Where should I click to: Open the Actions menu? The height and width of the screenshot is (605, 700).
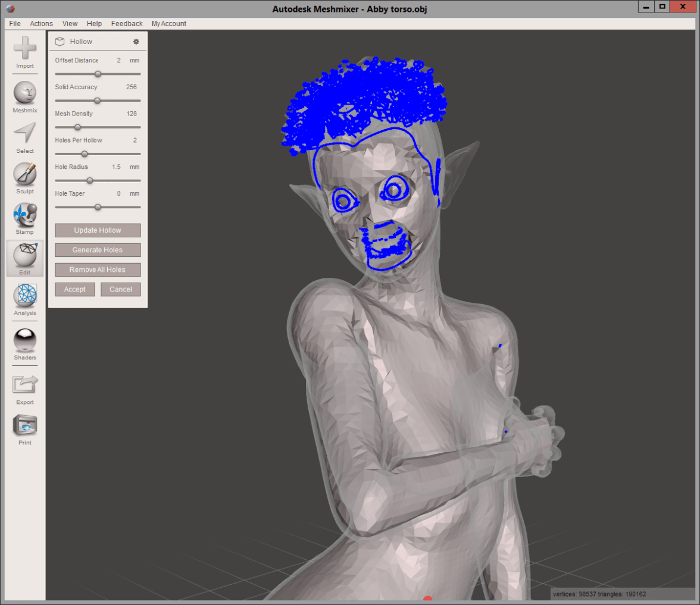(41, 24)
